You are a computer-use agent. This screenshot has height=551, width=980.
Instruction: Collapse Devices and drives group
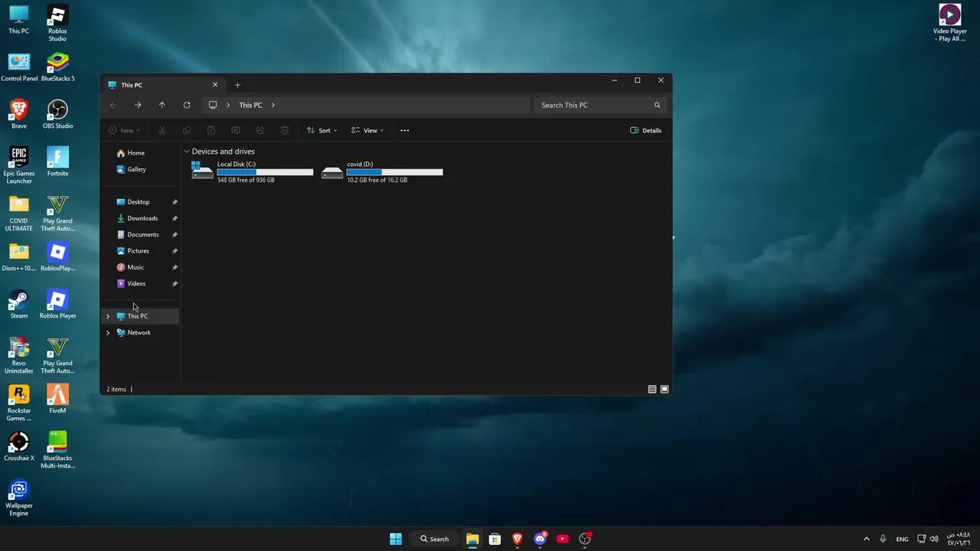click(187, 152)
